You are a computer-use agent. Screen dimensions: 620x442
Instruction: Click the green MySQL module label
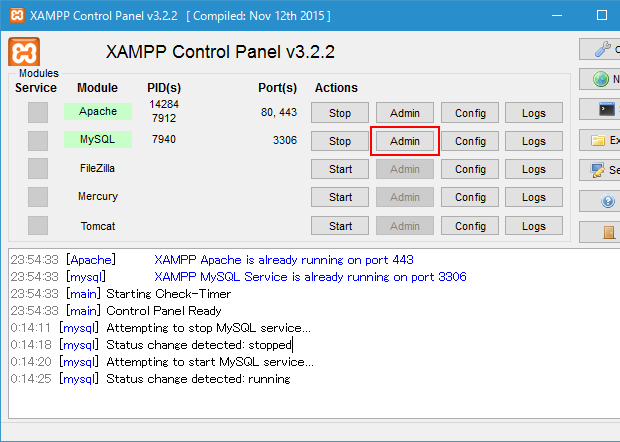pos(98,140)
